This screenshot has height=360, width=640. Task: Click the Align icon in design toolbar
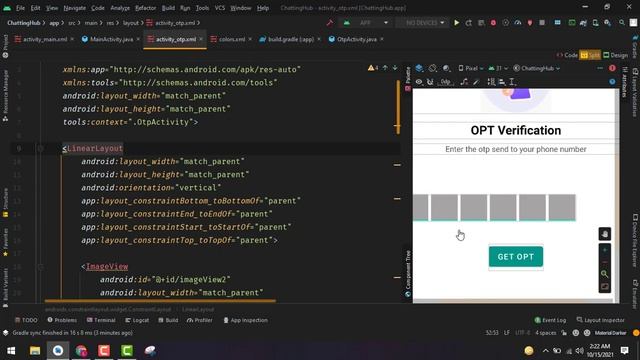pos(502,82)
